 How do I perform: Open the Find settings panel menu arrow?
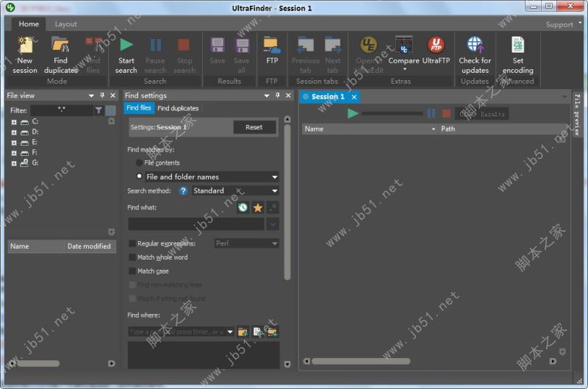(x=267, y=96)
